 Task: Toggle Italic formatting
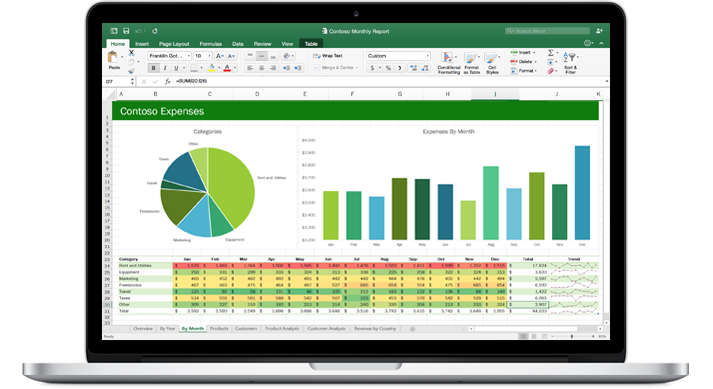(x=165, y=68)
